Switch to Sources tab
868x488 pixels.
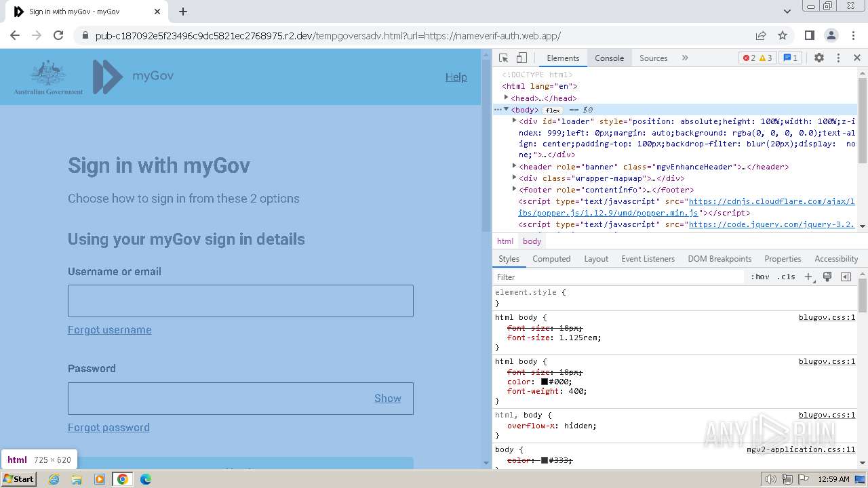tap(654, 58)
